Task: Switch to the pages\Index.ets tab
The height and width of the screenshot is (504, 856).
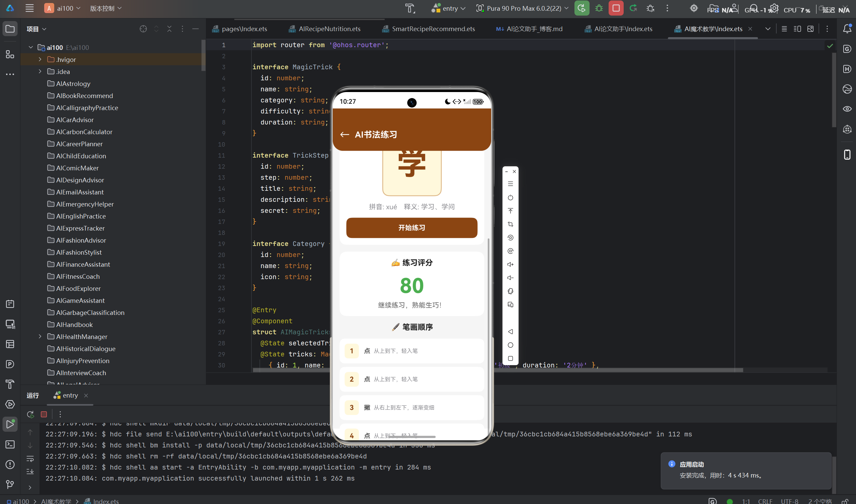Action: pos(240,29)
